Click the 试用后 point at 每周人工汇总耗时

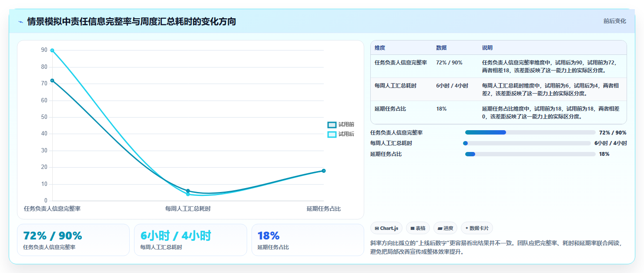pyautogui.click(x=188, y=194)
